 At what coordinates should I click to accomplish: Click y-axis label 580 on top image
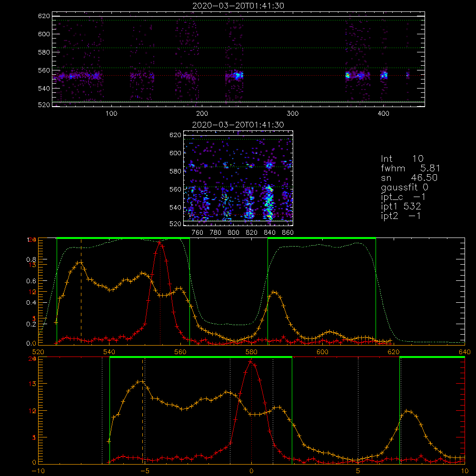[44, 52]
